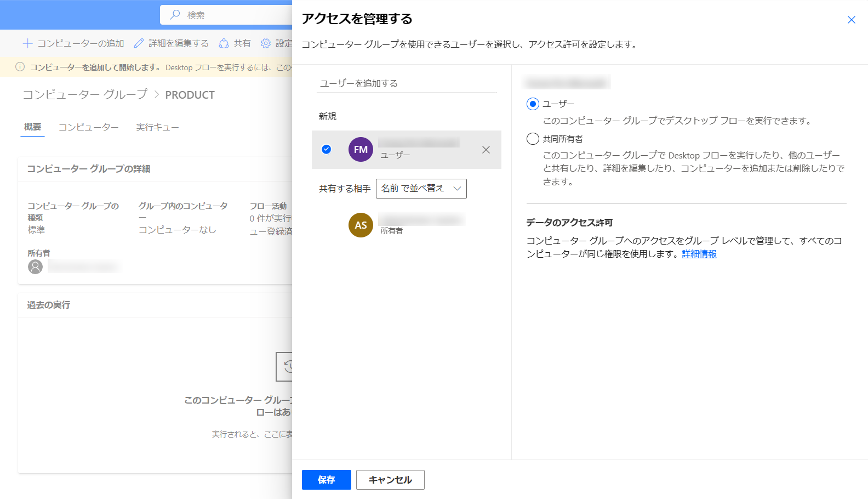Open the 名前で並べ替え sort dropdown
The height and width of the screenshot is (499, 868).
(x=421, y=189)
